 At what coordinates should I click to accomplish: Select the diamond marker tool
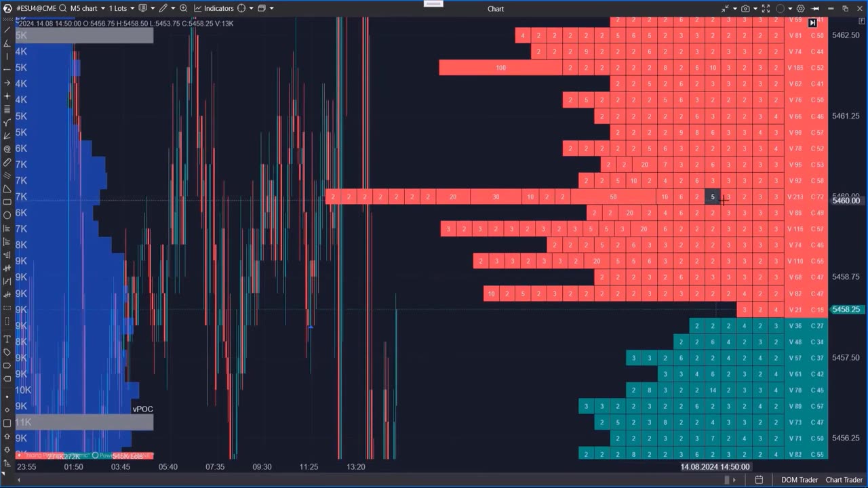pyautogui.click(x=7, y=410)
